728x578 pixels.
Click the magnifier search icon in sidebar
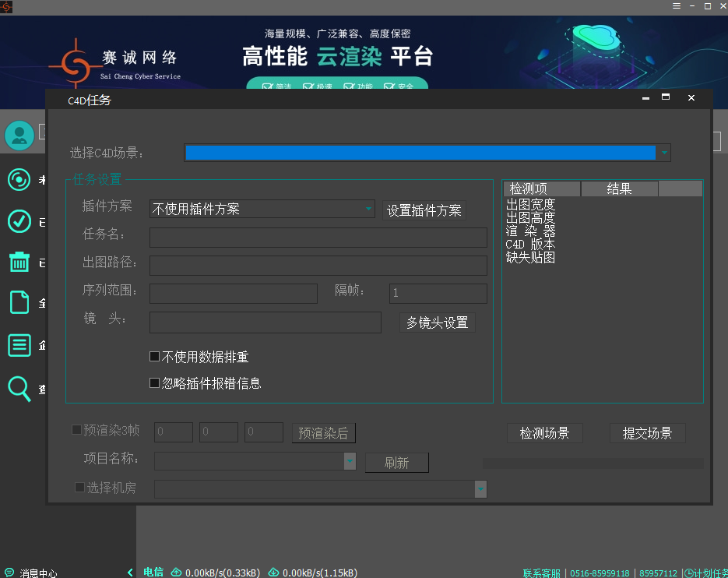(x=19, y=387)
